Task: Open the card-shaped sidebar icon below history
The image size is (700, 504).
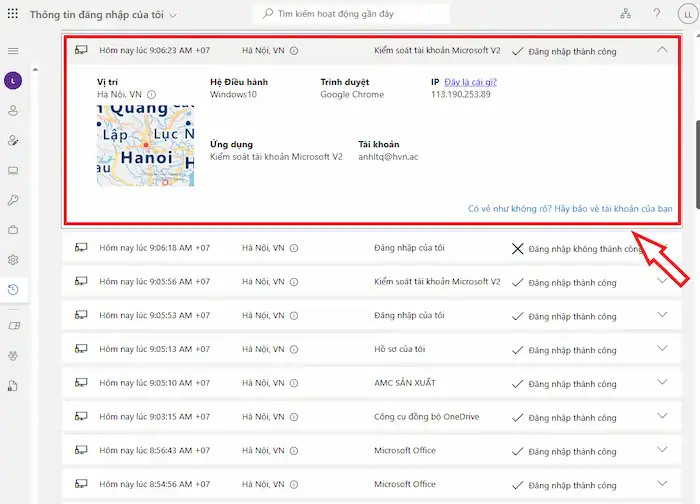Action: (x=14, y=326)
